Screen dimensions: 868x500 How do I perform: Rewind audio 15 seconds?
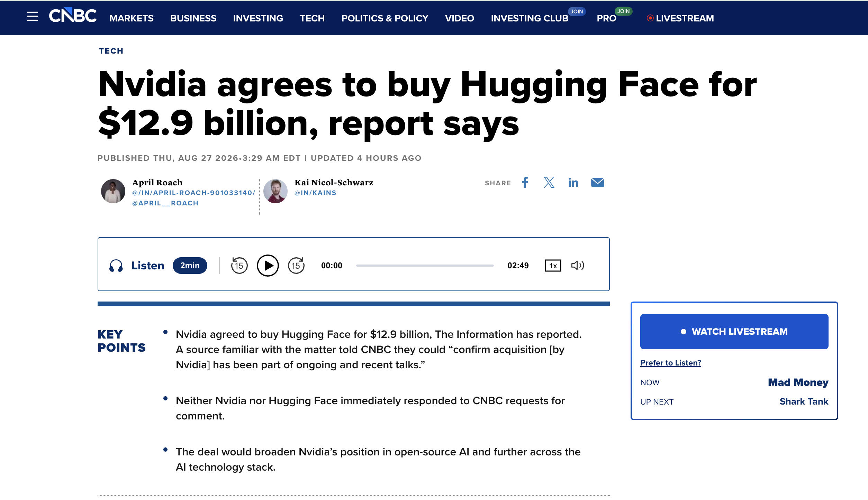pos(239,265)
